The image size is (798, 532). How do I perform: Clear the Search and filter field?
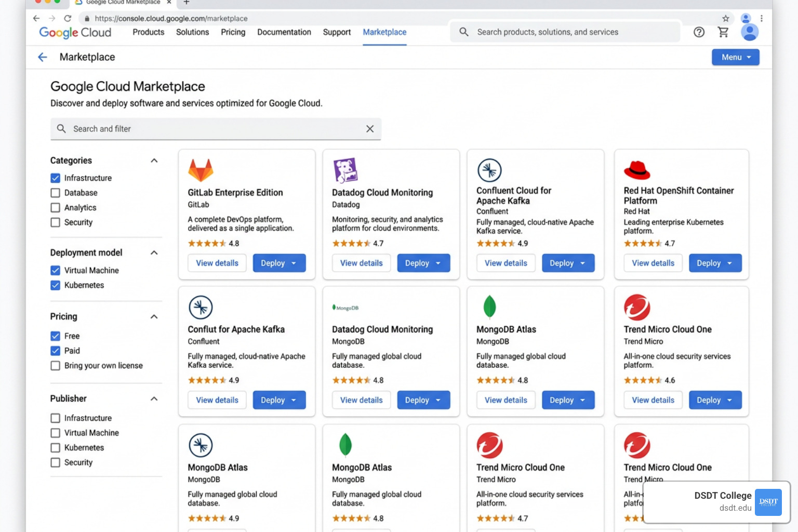(370, 129)
